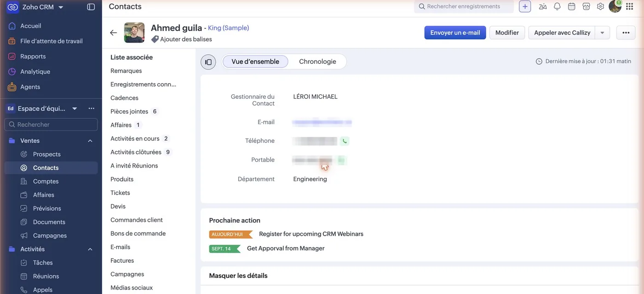Click Masquer les détails heading
The image size is (644, 294).
click(x=238, y=276)
